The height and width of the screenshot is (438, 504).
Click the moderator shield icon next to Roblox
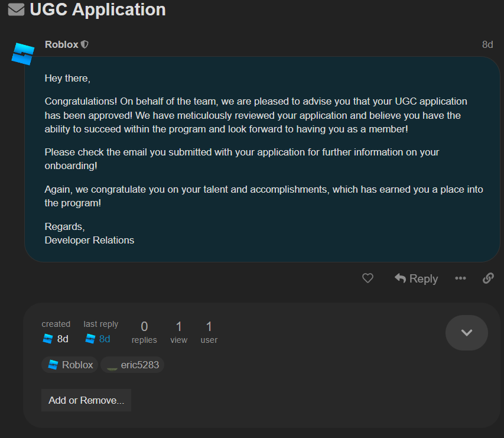coord(84,44)
